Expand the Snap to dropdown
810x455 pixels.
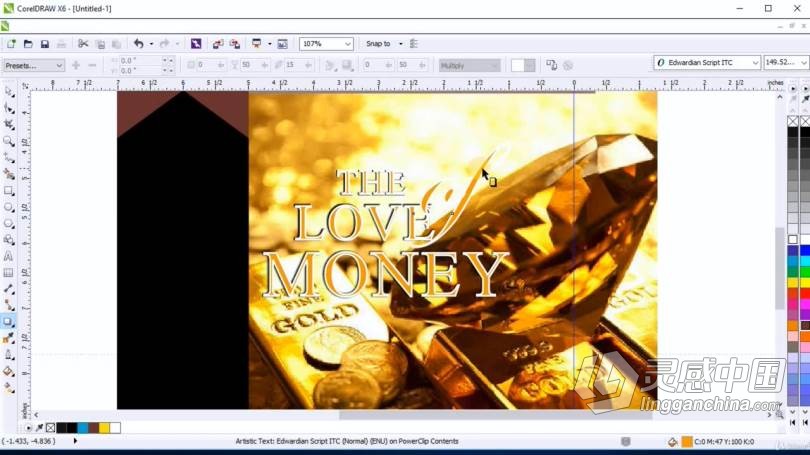point(400,44)
